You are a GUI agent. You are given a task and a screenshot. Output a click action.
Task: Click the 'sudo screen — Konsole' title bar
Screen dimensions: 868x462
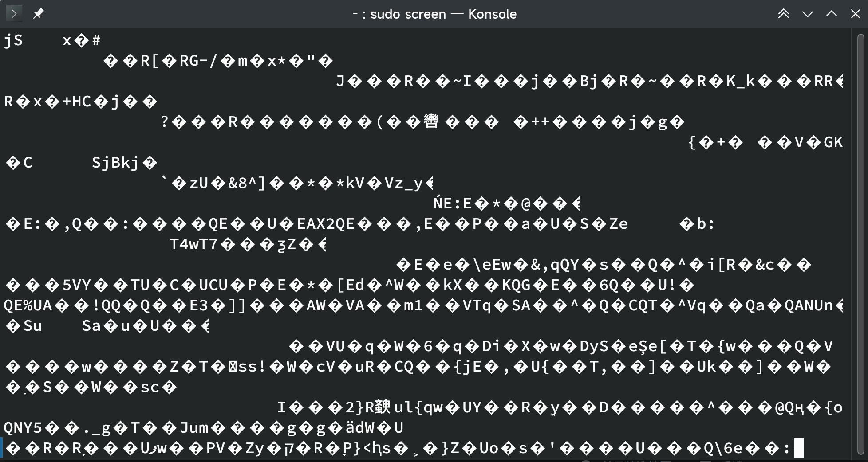pos(434,14)
